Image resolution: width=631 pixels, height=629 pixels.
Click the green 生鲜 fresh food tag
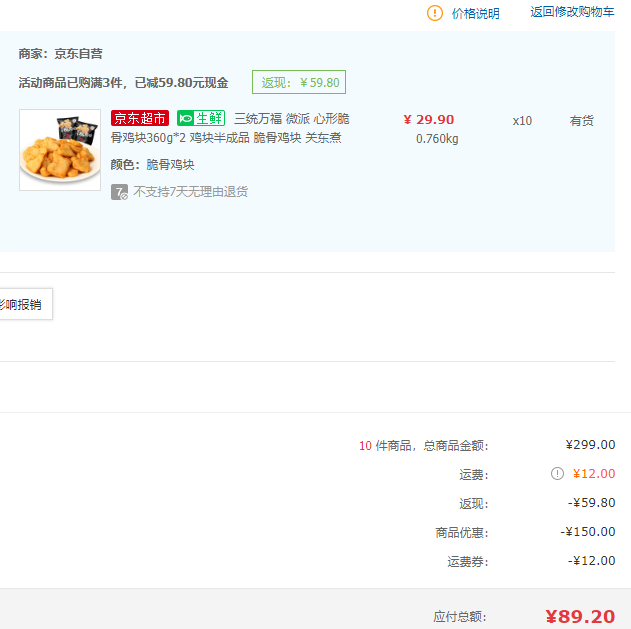pos(201,118)
